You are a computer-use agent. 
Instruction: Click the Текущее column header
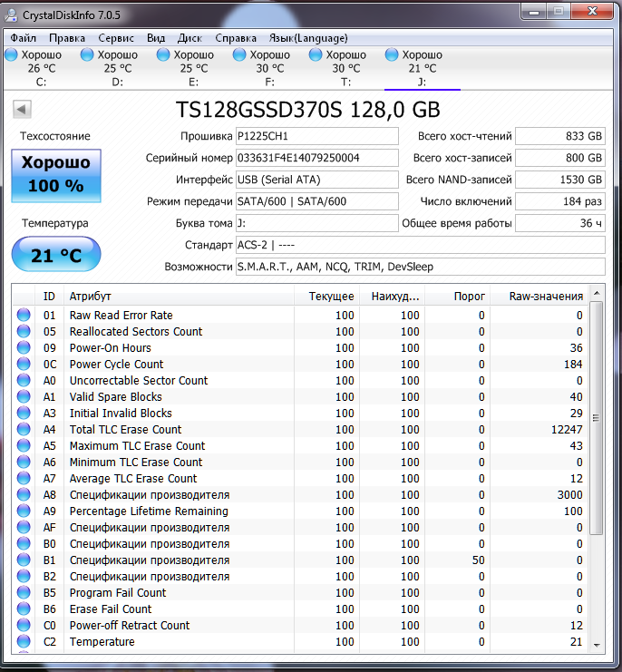tap(326, 297)
